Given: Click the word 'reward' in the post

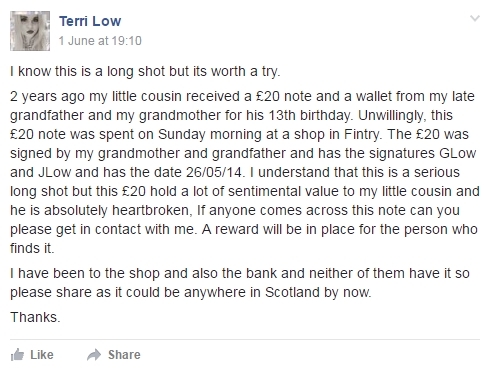Looking at the screenshot, I should click(x=237, y=229).
